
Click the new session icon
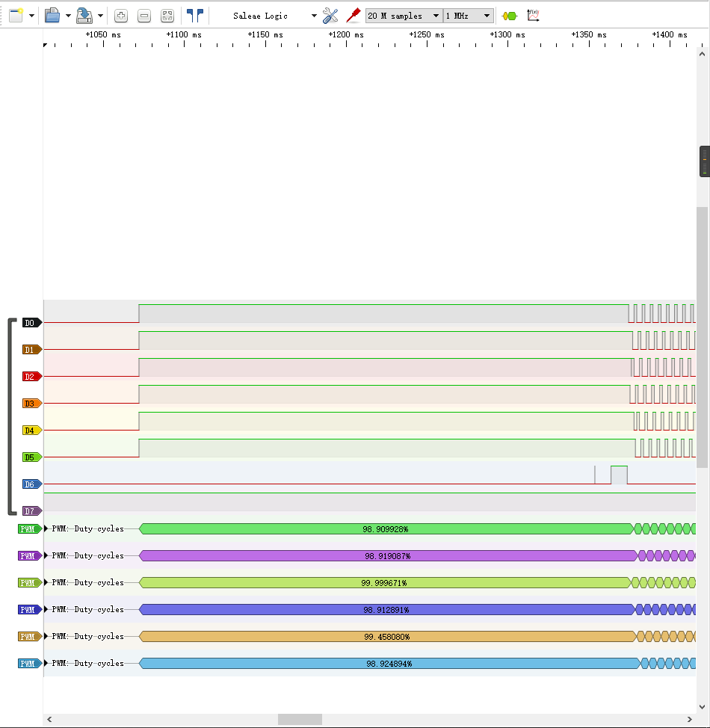coord(16,15)
